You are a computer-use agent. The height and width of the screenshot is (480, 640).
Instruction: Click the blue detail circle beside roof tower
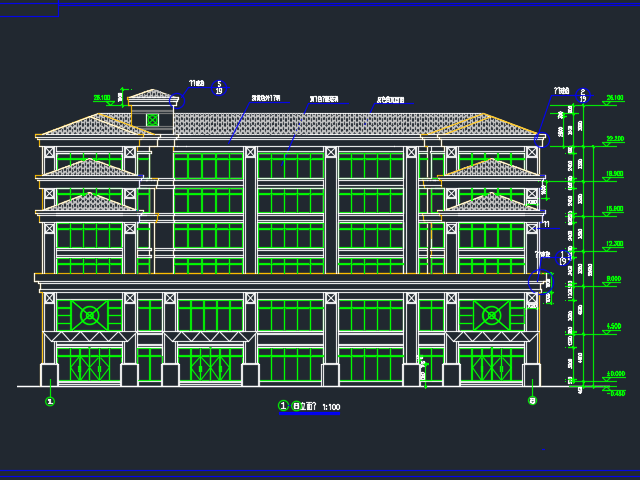click(x=179, y=100)
